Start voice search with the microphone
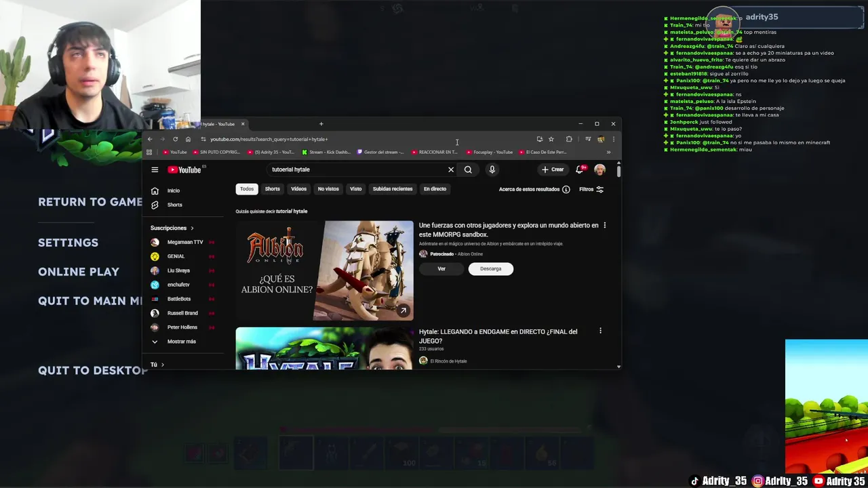The width and height of the screenshot is (868, 488). pyautogui.click(x=492, y=169)
